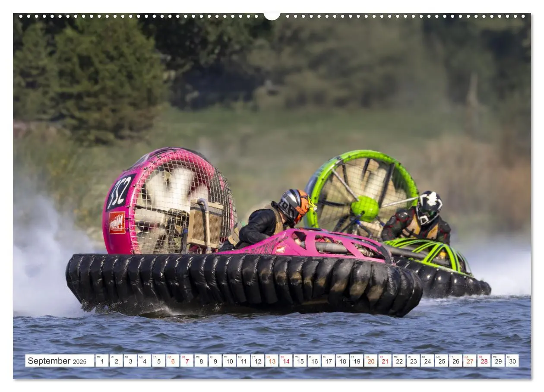Viewport: 544px width, 392px height.
Task: Select day 2 (Di) in the calendar strip
Action: tap(116, 361)
